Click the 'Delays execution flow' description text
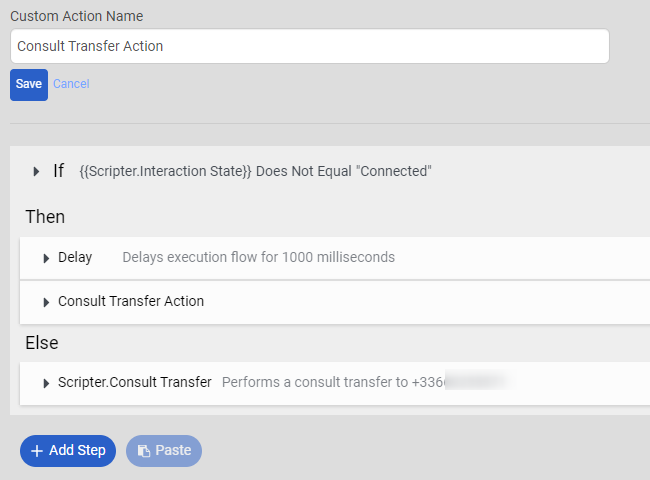The image size is (650, 480). tap(258, 257)
